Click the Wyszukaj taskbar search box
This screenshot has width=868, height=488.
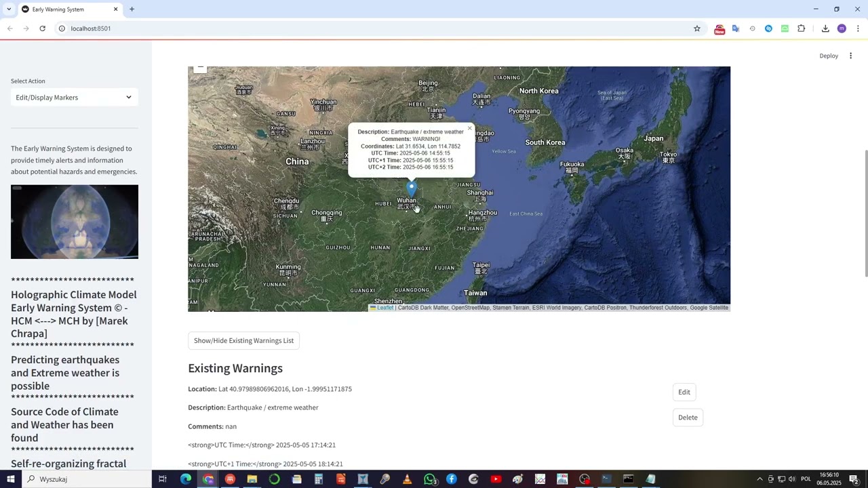[x=86, y=479]
